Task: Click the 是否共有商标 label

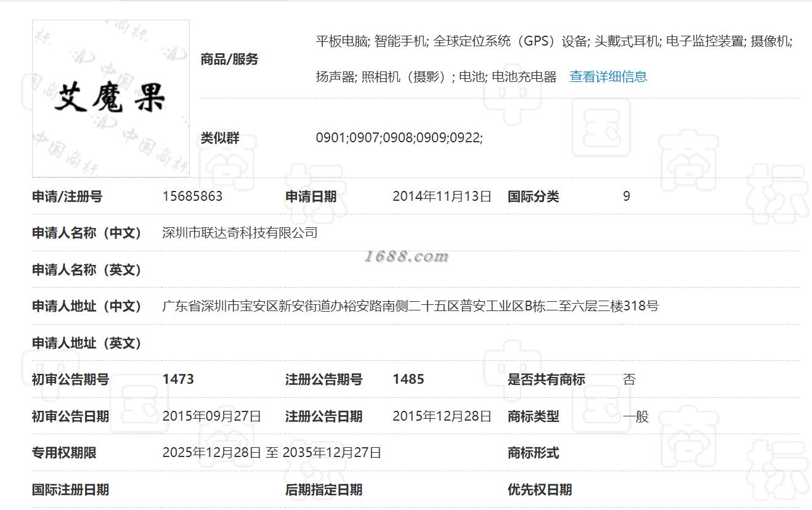Action: click(x=546, y=379)
